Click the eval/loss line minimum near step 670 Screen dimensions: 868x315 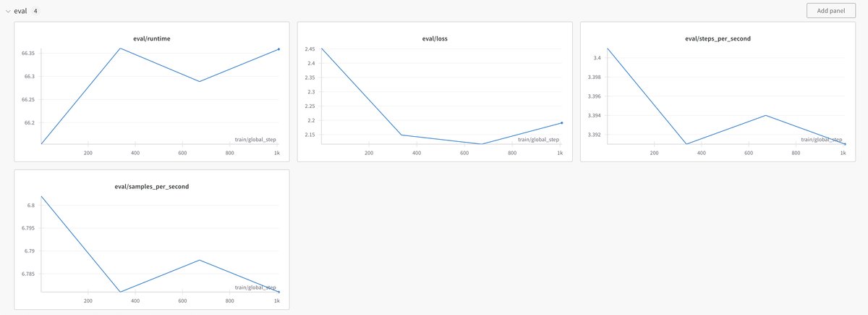click(481, 144)
